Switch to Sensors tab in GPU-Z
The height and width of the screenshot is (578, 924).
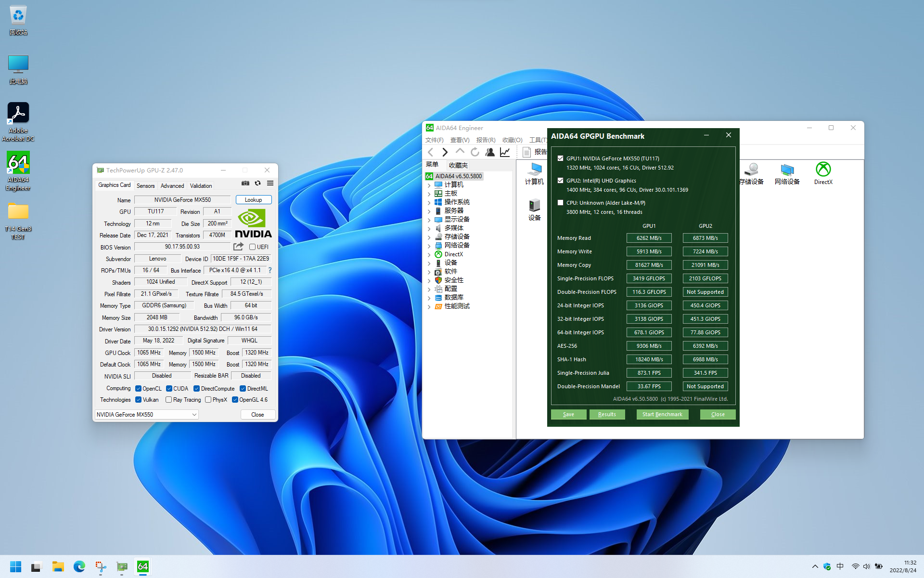click(145, 186)
